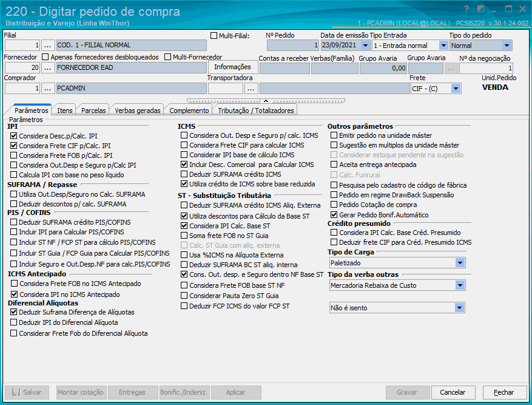Click the Gravar button
The image size is (532, 405).
pos(407,392)
